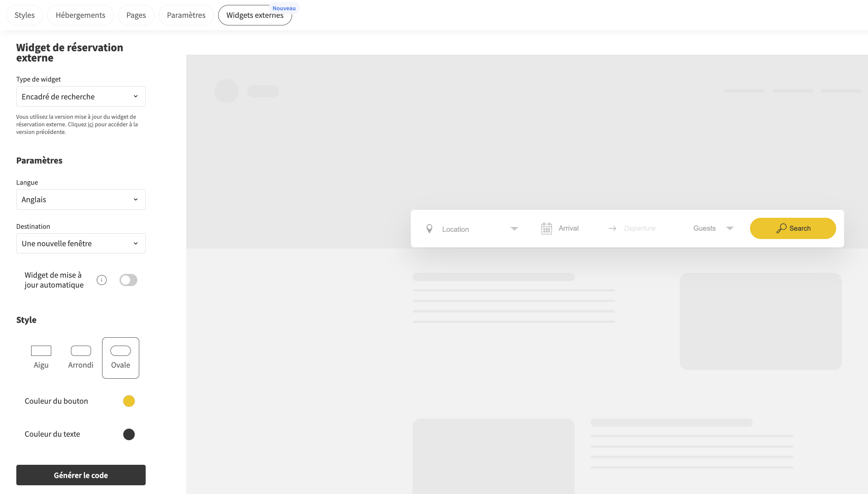Switch to the Hébergements tab
Image resolution: width=868 pixels, height=494 pixels.
click(x=80, y=15)
